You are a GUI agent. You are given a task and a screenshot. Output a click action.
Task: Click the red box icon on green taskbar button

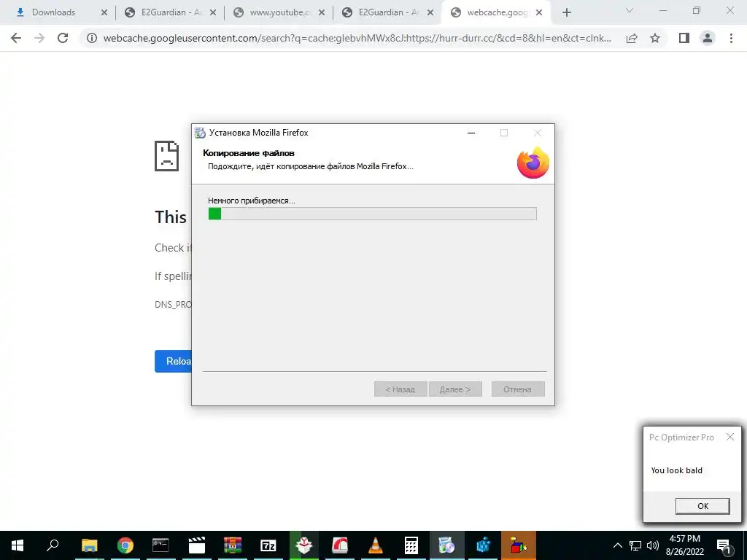304,545
